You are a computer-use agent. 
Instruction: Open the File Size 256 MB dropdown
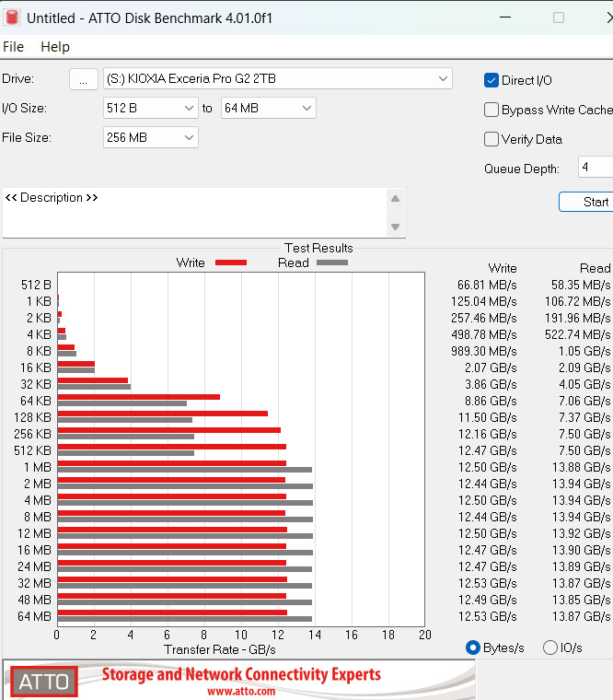tap(150, 137)
